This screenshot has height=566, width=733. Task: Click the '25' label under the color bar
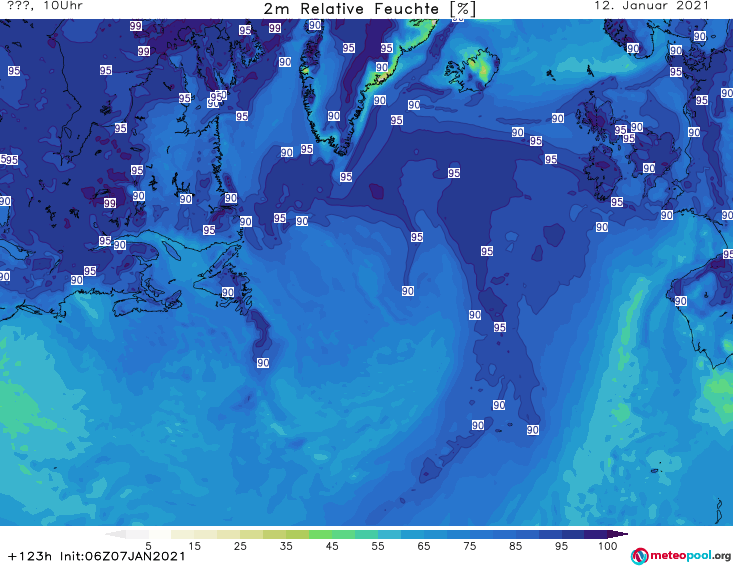pyautogui.click(x=240, y=546)
